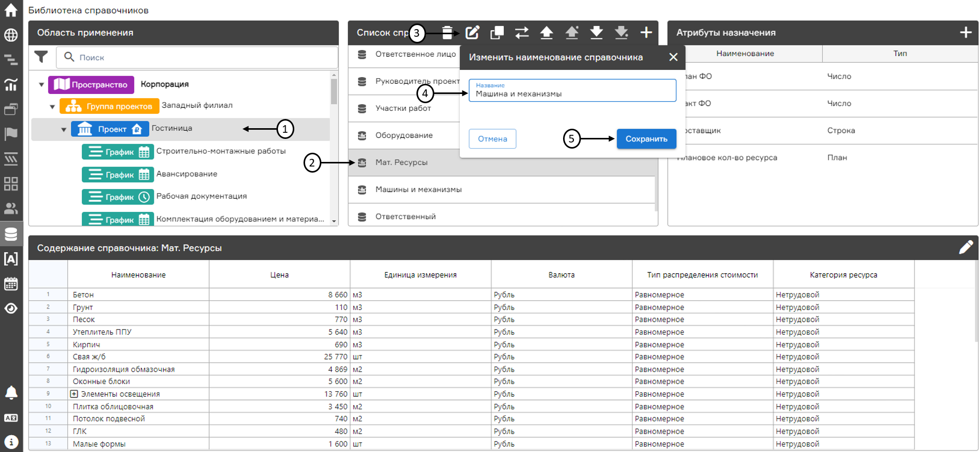The width and height of the screenshot is (980, 452).
Task: Open the chart analytics sidebar icon
Action: coord(11,84)
